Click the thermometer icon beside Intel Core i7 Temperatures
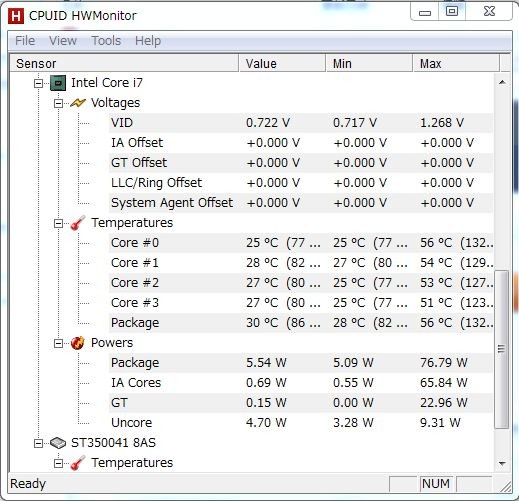This screenshot has width=519, height=501. [78, 223]
